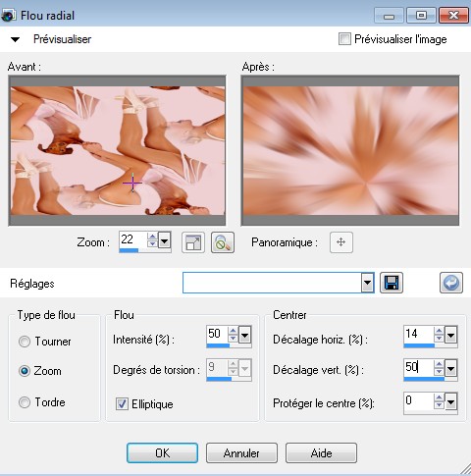Decrease Décalage horiz. with down spinner arrow

click(439, 339)
